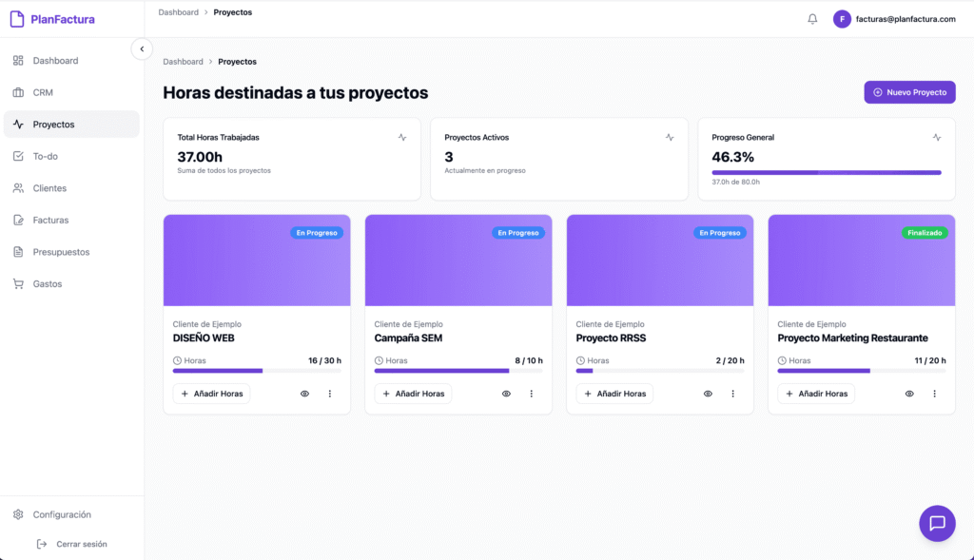This screenshot has height=560, width=974.
Task: Toggle visibility eye on Campaña SEM card
Action: coord(506,393)
